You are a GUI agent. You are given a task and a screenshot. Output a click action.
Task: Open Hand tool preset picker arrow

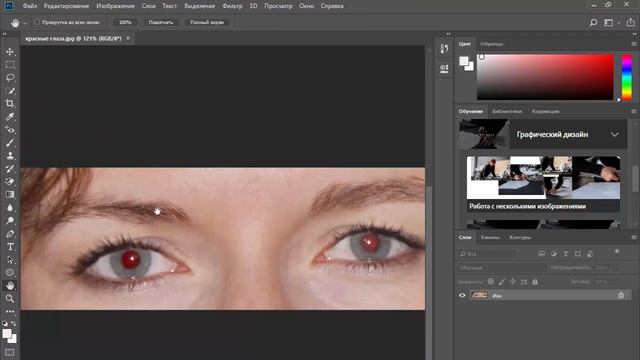point(25,23)
